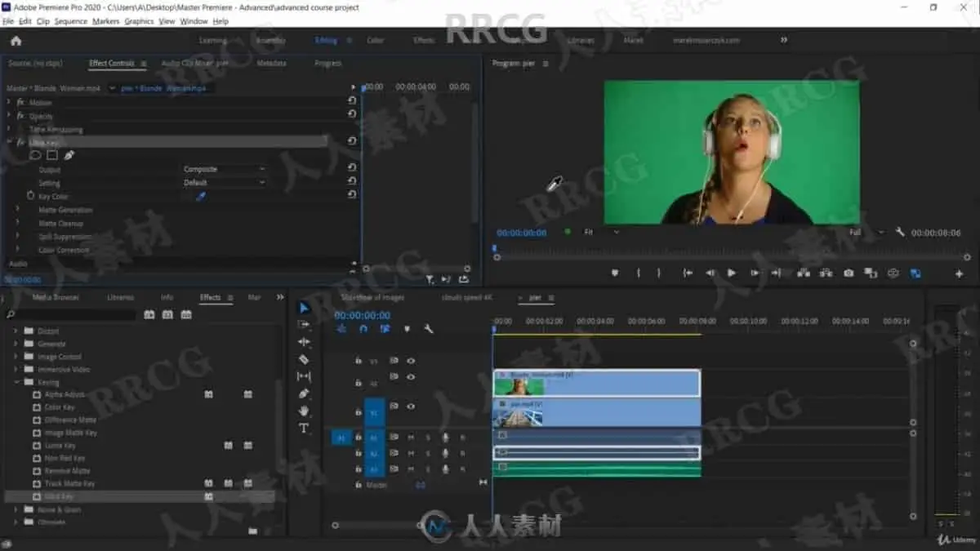Viewport: 980px width, 551px height.
Task: Switch to Color workspace tab
Action: [x=375, y=40]
